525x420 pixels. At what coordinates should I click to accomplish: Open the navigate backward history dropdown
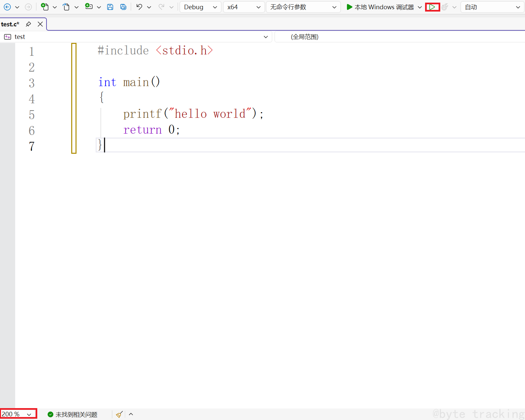point(17,7)
